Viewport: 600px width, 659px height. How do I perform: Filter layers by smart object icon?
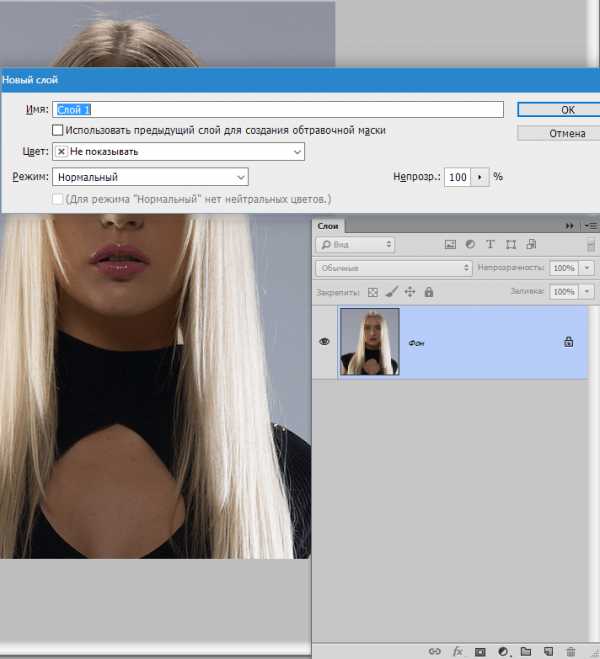click(531, 244)
